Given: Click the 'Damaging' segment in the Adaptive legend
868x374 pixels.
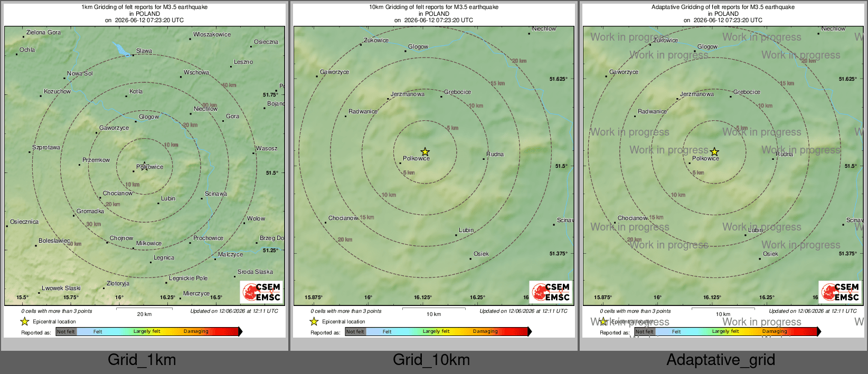Looking at the screenshot, I should pos(775,331).
